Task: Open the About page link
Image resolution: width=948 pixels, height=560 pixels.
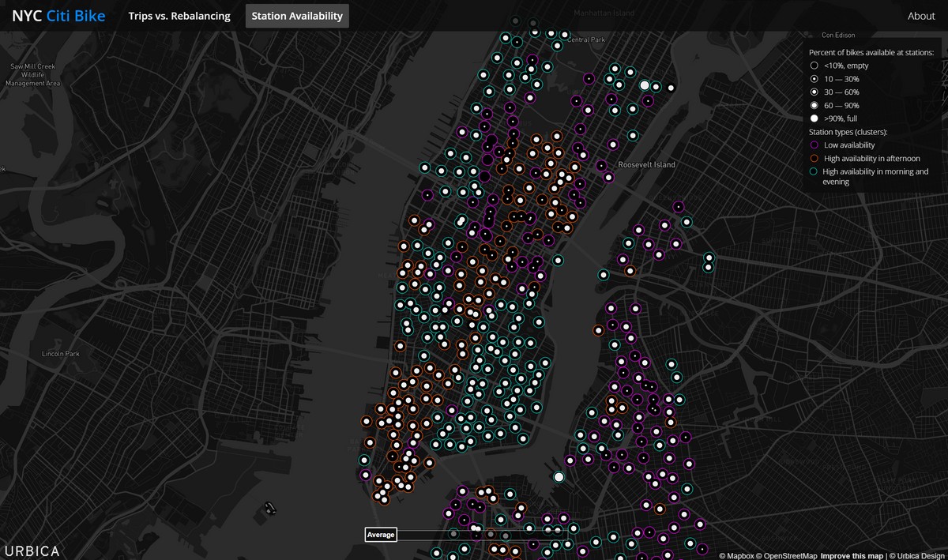Action: [x=921, y=16]
